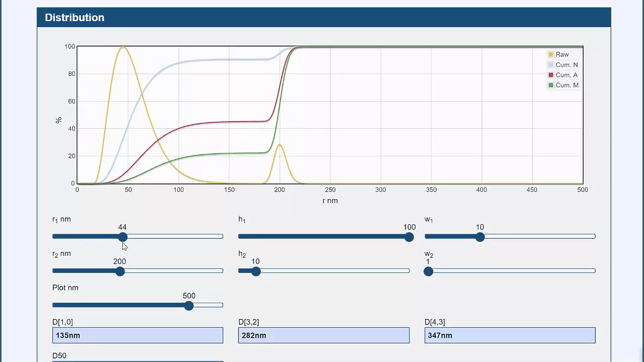Toggle the Raw legend entry
The height and width of the screenshot is (362, 644).
pyautogui.click(x=558, y=54)
